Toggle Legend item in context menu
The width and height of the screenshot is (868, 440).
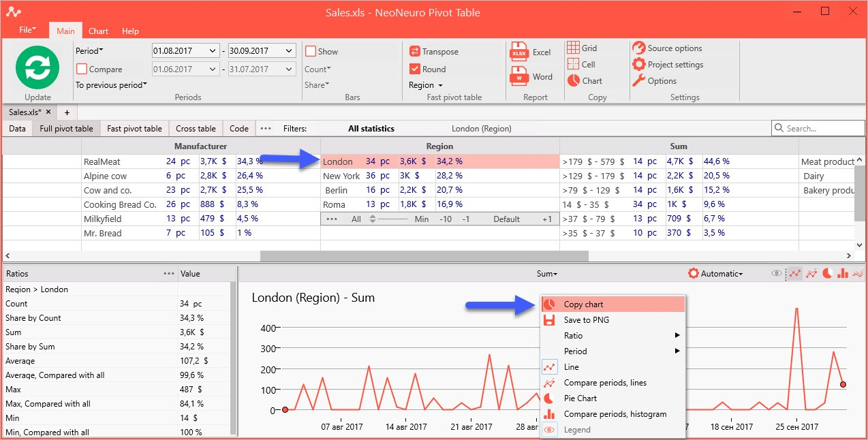613,430
